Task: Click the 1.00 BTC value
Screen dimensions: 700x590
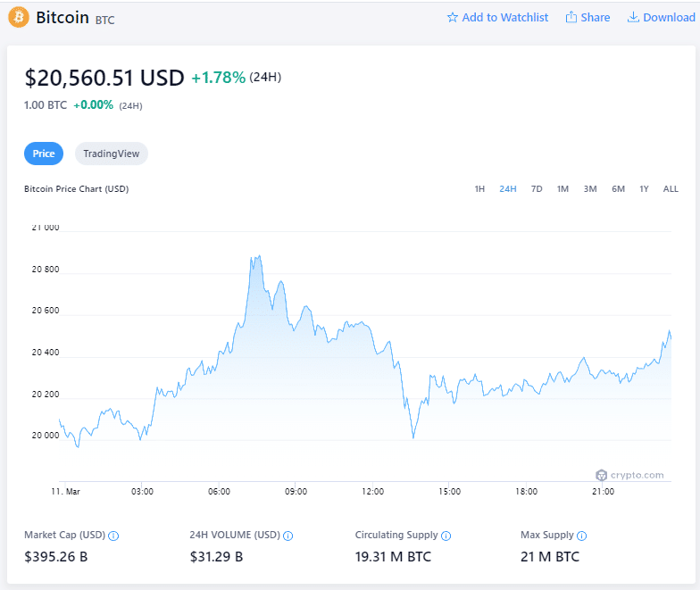Action: pos(45,105)
